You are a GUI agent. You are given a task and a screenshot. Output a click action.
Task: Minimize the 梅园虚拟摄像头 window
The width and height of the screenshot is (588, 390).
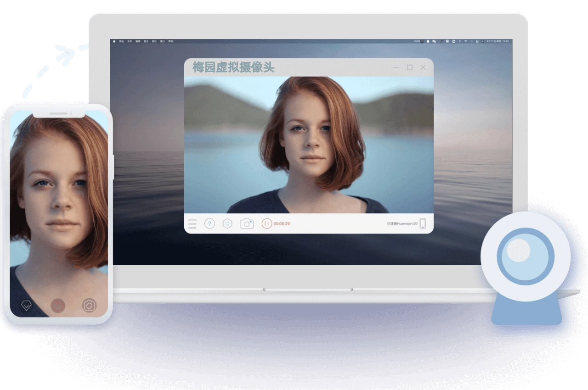point(396,68)
